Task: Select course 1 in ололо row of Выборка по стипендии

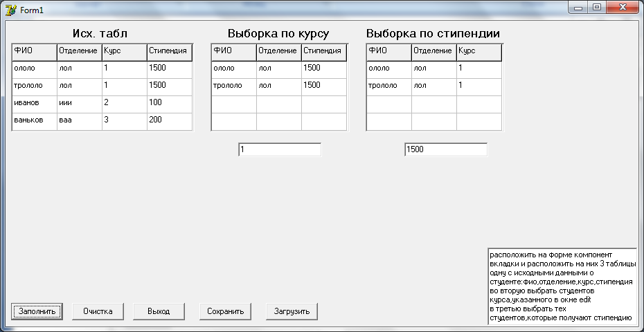Action: (x=479, y=70)
